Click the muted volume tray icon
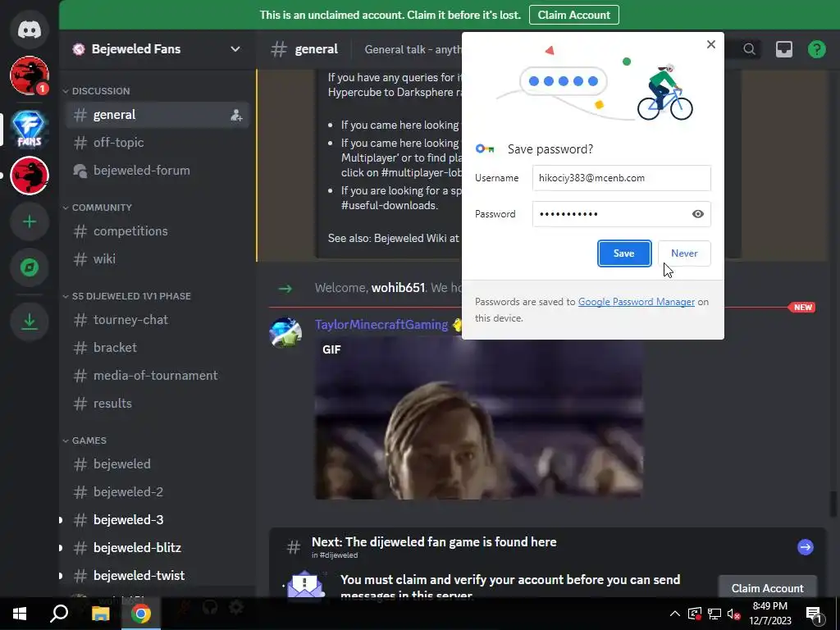Viewport: 840px width, 630px height. (734, 614)
